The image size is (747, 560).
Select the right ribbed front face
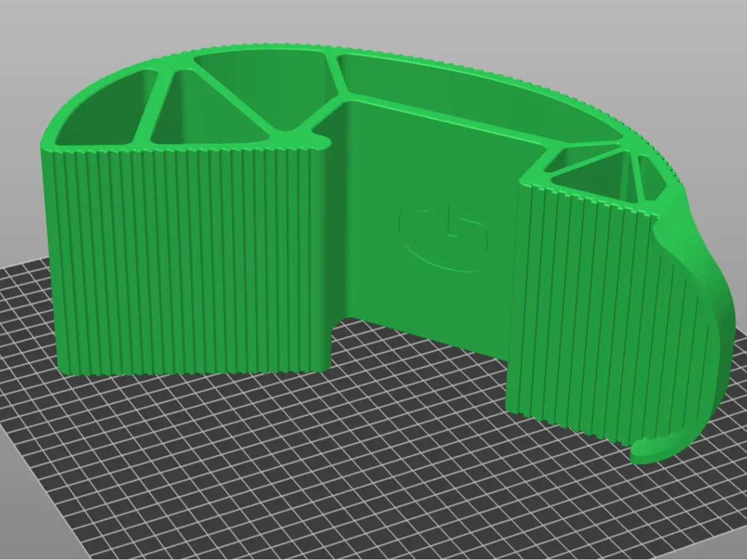(x=579, y=307)
